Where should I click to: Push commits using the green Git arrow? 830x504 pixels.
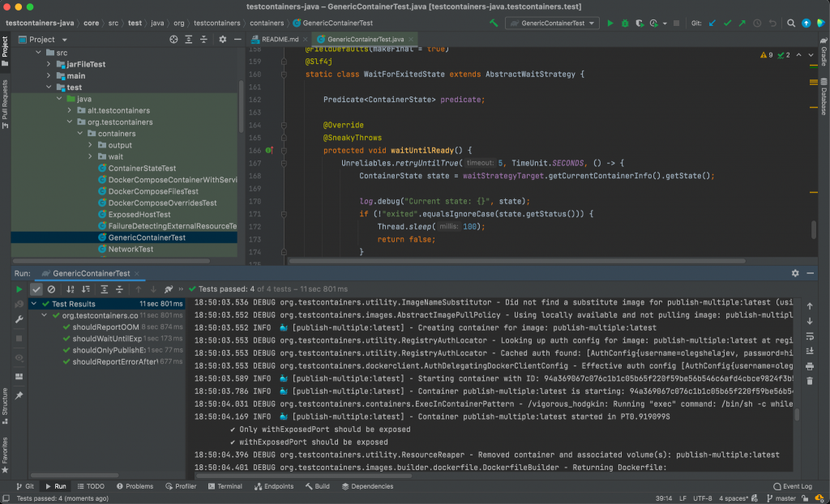pos(742,23)
